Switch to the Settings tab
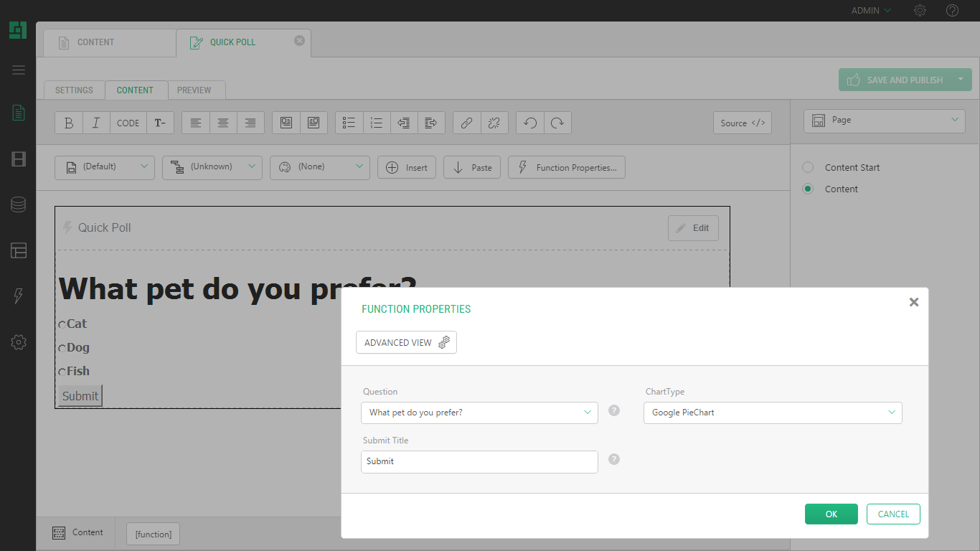The height and width of the screenshot is (551, 980). [74, 90]
